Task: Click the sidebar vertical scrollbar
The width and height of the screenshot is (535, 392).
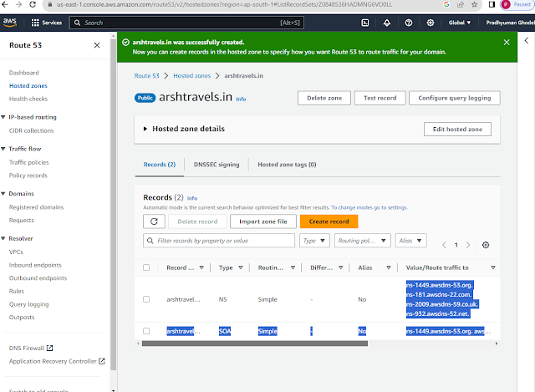Action: click(x=114, y=205)
